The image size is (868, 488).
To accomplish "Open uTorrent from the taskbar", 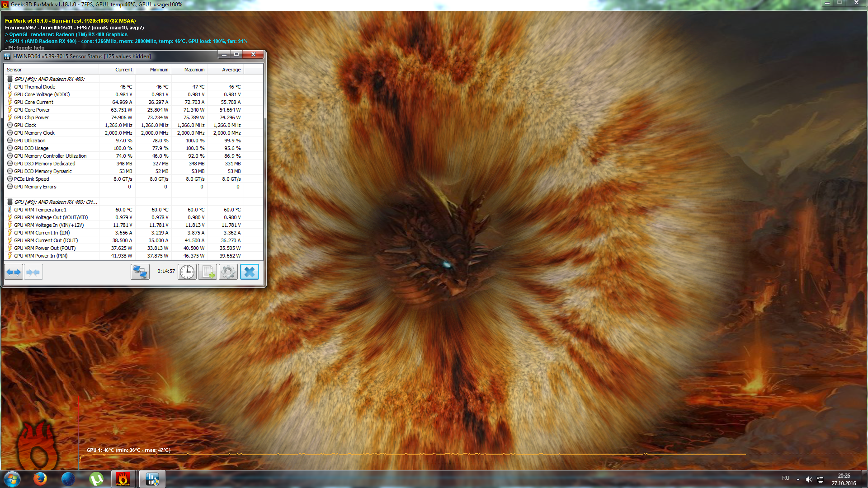I will pos(96,479).
